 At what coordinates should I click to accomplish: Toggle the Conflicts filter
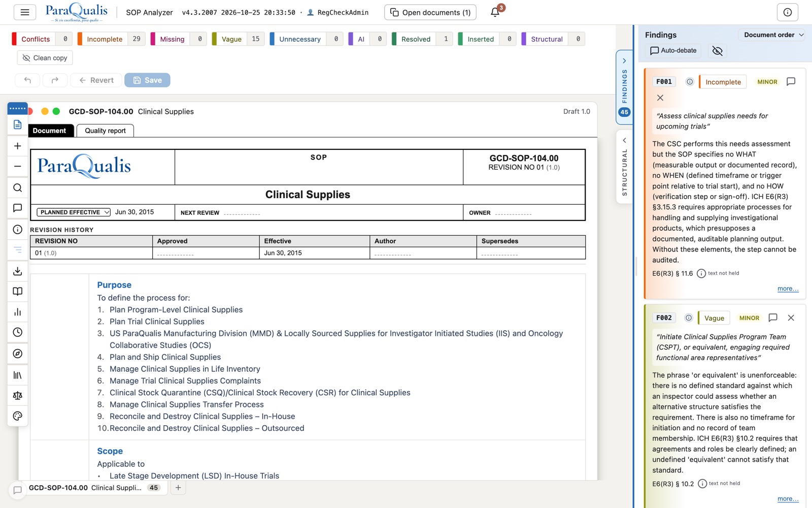42,39
